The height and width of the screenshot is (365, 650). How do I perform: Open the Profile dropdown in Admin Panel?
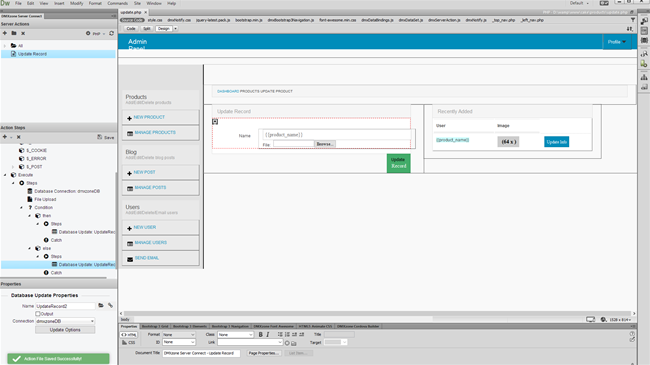tap(617, 42)
